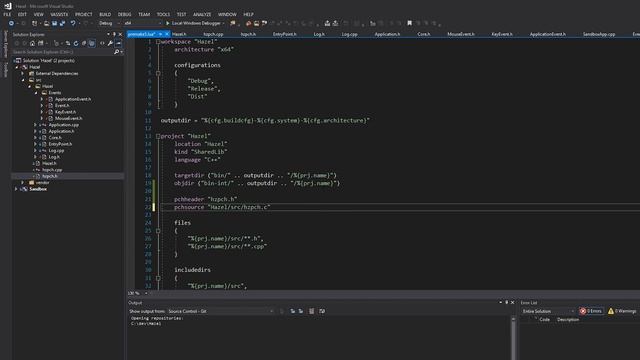Toggle Show All Files in Solution Explorer
The width and height of the screenshot is (640, 360).
(92, 43)
